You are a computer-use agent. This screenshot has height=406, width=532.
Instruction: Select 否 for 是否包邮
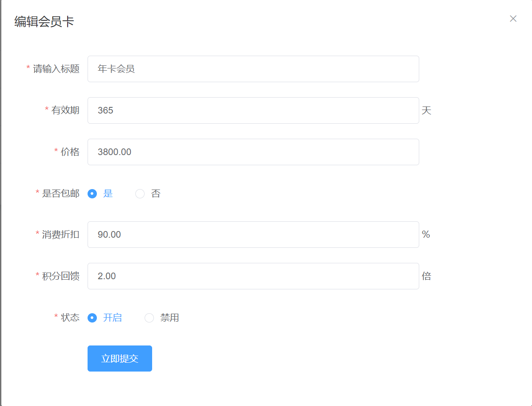pyautogui.click(x=148, y=194)
